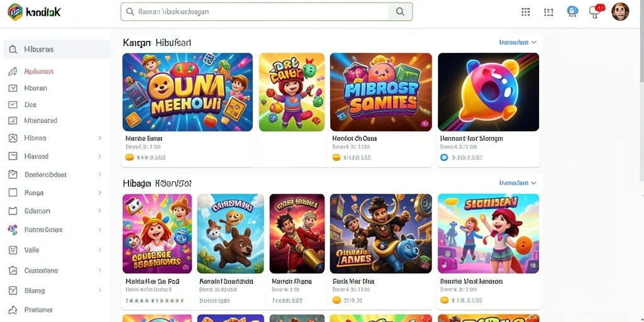
Task: Click the magnifier search button in search bar
Action: (399, 12)
